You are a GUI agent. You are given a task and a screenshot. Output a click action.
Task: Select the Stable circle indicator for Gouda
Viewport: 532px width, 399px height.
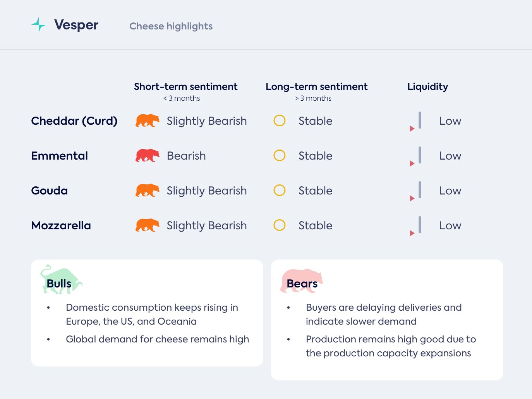tap(280, 191)
